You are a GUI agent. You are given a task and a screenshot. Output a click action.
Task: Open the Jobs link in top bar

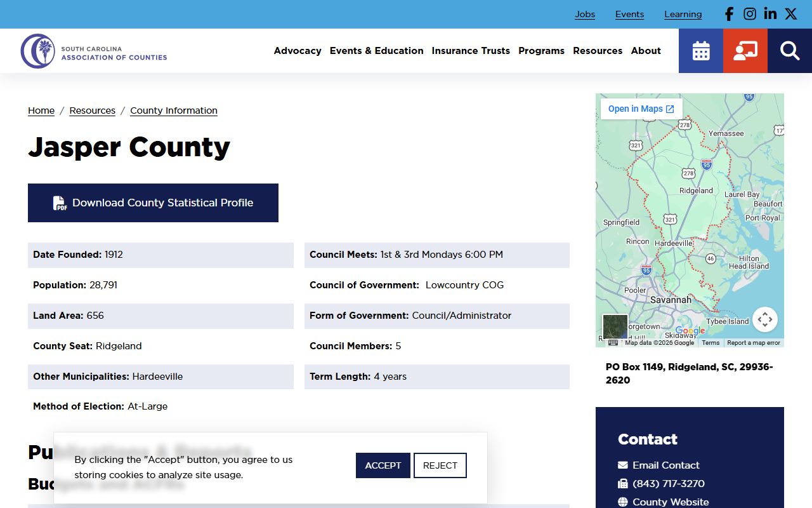[x=585, y=14]
